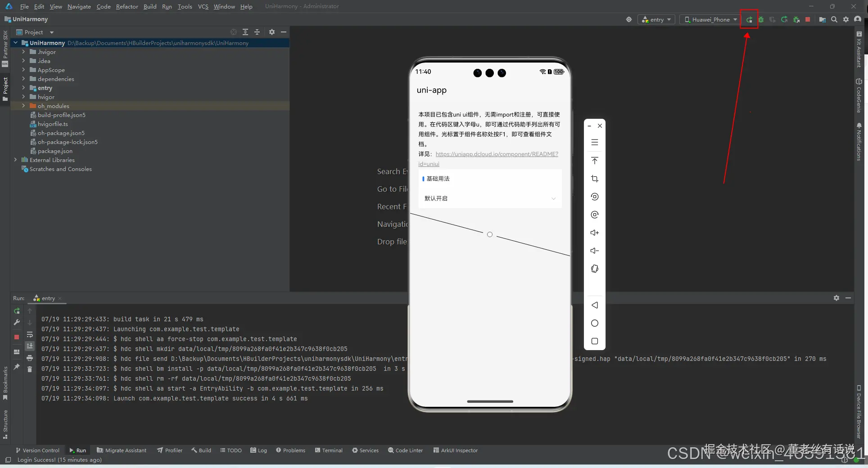
Task: Toggle soft-wrap in Run console
Action: click(30, 335)
